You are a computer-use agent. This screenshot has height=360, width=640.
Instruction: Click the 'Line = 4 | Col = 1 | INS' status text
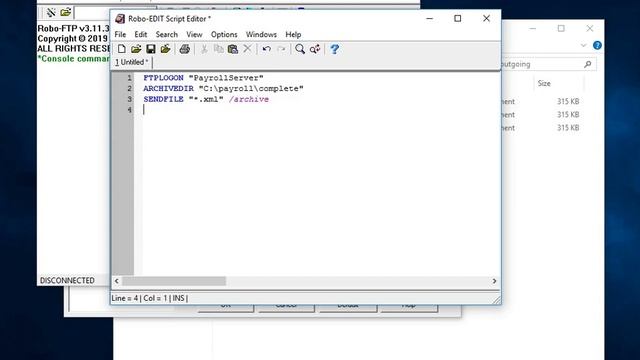[149, 298]
